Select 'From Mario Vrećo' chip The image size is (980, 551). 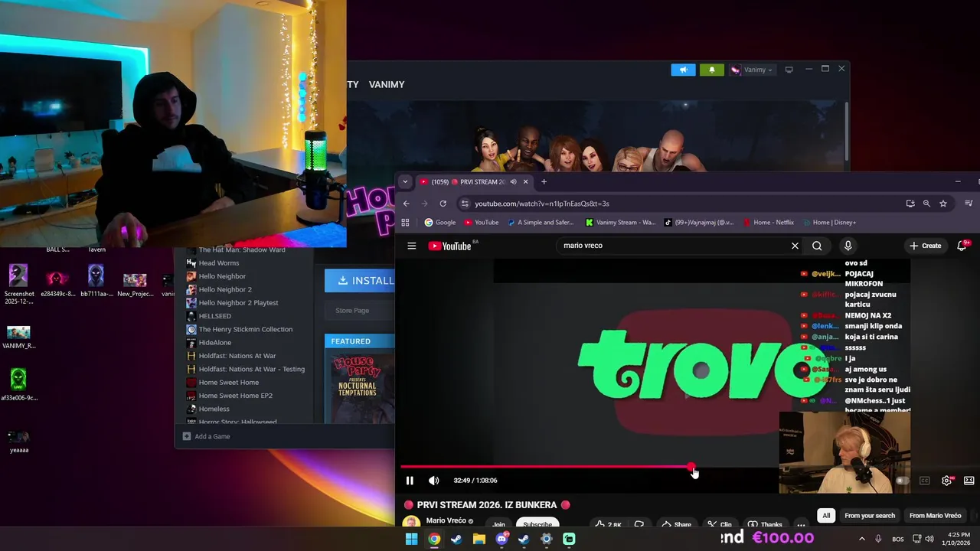coord(935,516)
